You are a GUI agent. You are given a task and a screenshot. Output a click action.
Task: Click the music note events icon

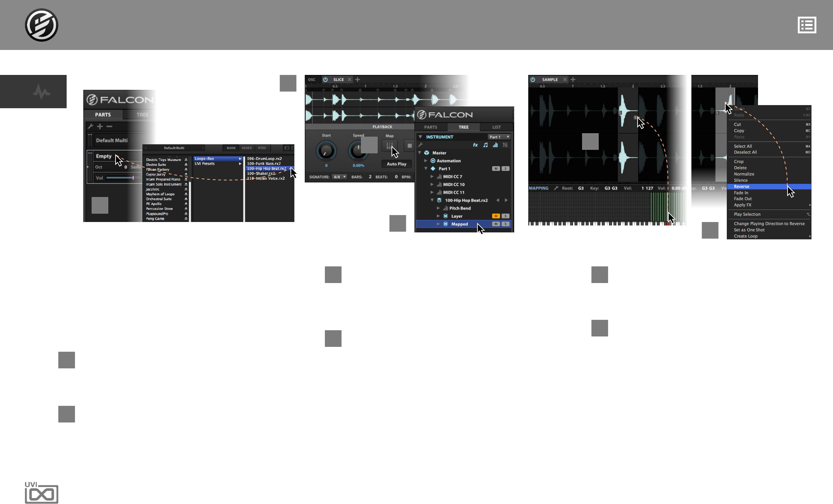point(485,145)
